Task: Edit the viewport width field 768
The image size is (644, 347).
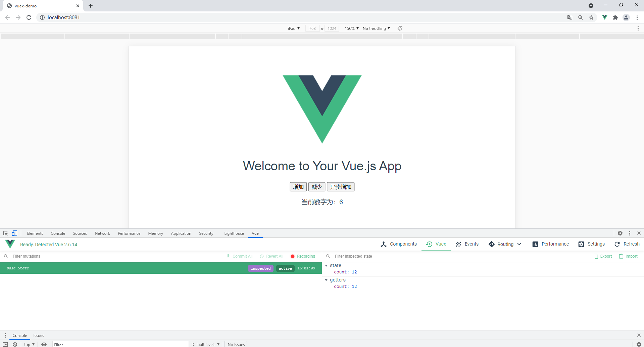Action: pyautogui.click(x=312, y=29)
